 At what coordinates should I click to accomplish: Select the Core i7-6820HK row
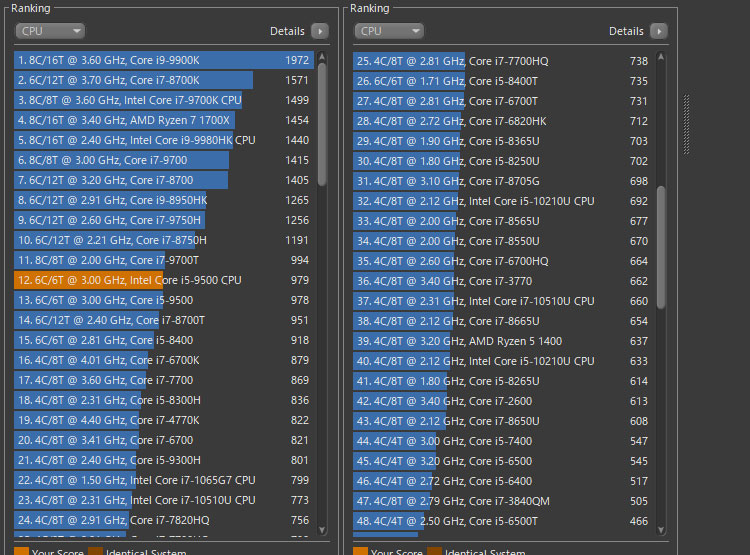503,122
